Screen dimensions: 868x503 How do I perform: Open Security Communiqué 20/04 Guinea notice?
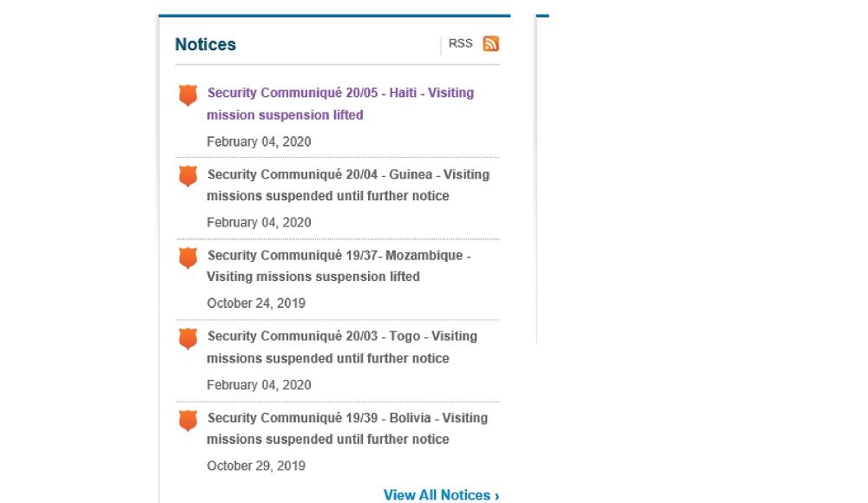pos(348,185)
